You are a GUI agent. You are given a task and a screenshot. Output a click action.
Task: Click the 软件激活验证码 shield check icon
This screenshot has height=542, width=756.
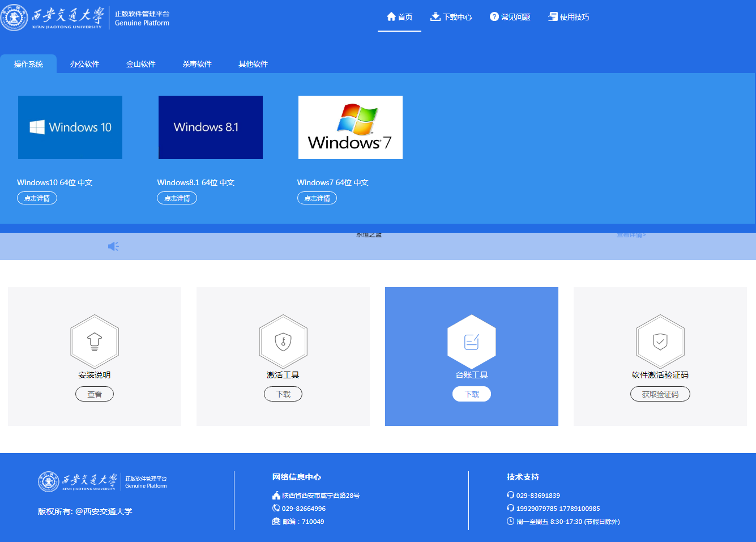660,342
